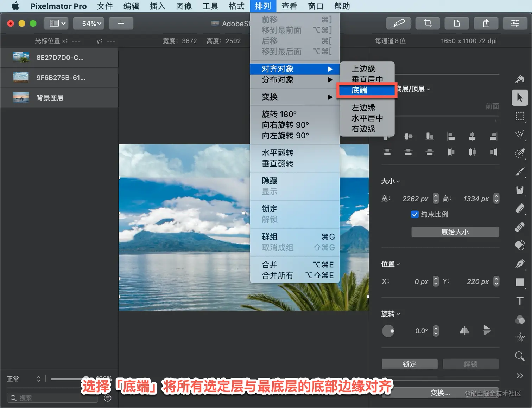Collapse the 旋转 section
This screenshot has width=532, height=408.
(x=391, y=314)
